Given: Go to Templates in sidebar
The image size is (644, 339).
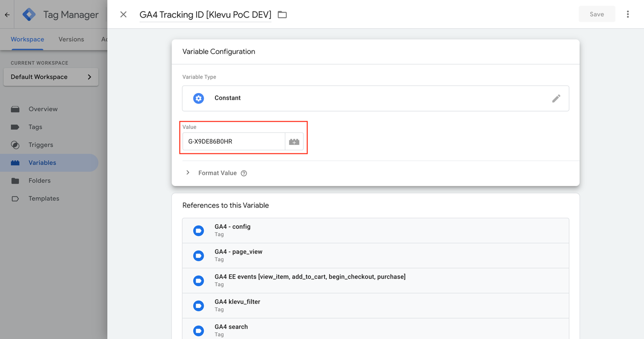Looking at the screenshot, I should [x=49, y=199].
